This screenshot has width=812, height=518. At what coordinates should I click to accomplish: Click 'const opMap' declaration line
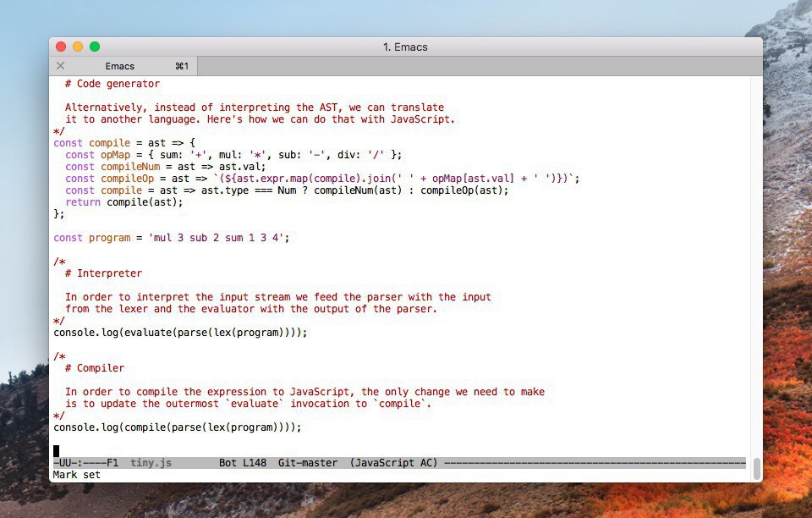[x=233, y=155]
